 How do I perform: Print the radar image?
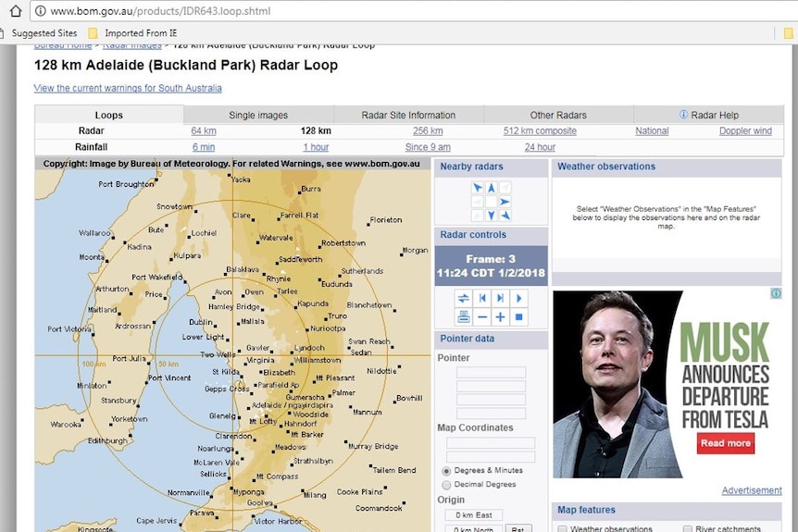coord(464,316)
